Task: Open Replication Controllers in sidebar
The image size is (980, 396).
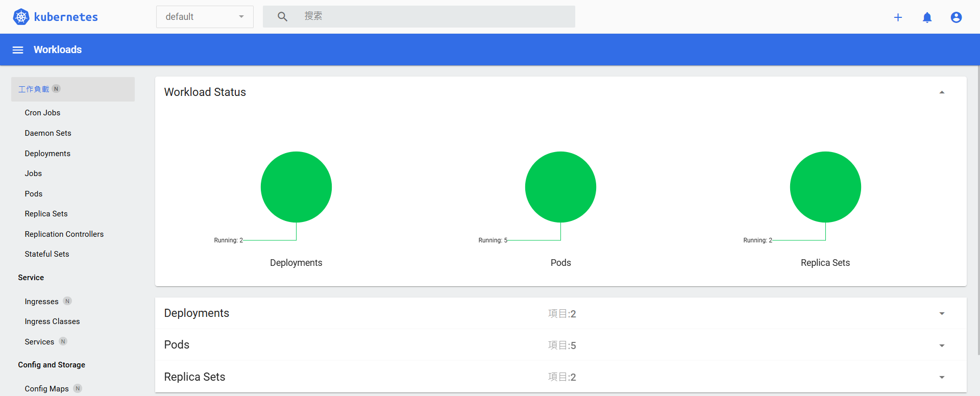Action: (64, 234)
